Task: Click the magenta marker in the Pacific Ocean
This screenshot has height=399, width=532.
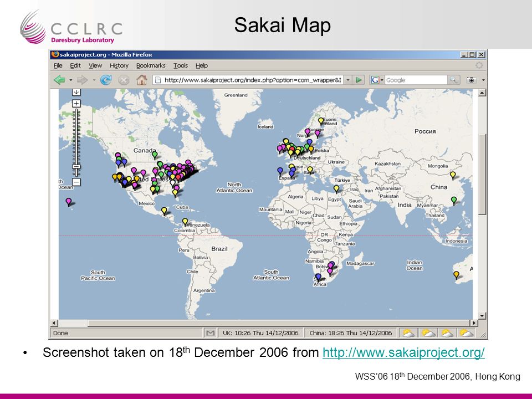Action: (x=69, y=202)
